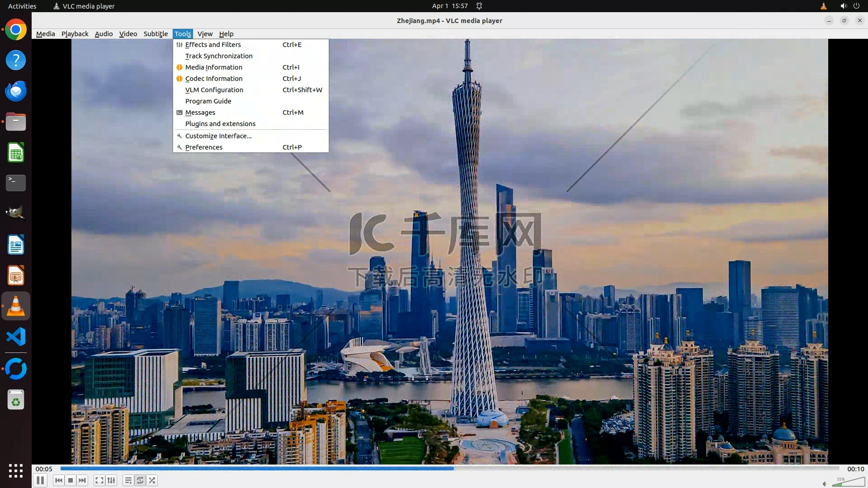Open Visual Studio Code from dock

click(x=16, y=337)
